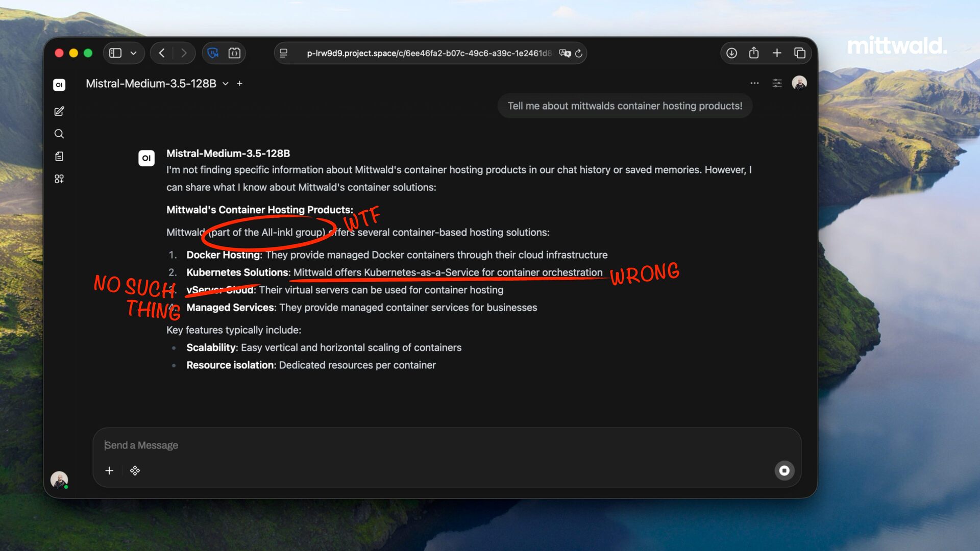Show Safari downloads
This screenshot has width=980, height=551.
pyautogui.click(x=731, y=53)
